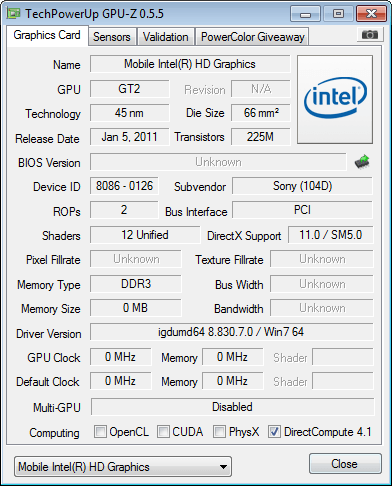The height and width of the screenshot is (486, 392).
Task: Click the Die Size field 66 mm²
Action: tap(261, 113)
